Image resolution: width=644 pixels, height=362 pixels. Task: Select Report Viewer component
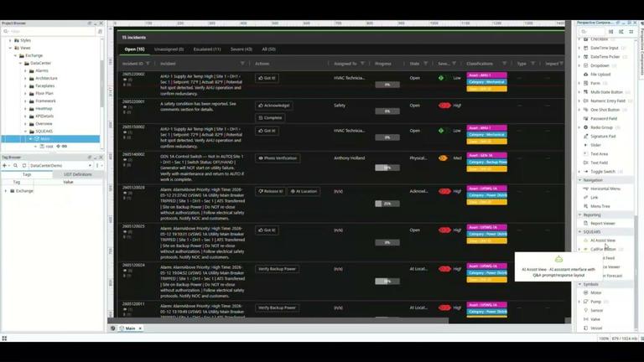tap(603, 223)
